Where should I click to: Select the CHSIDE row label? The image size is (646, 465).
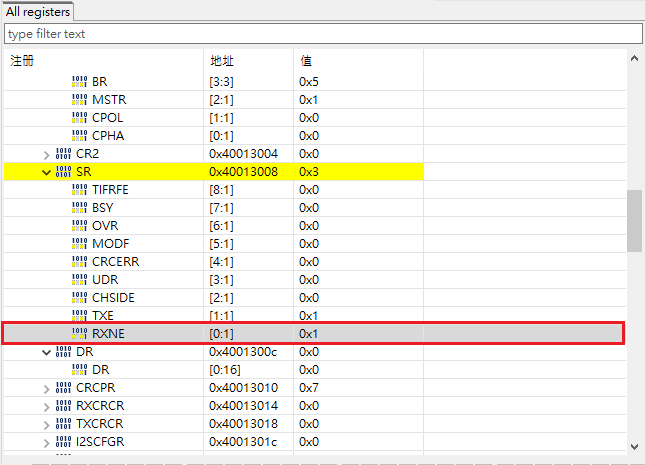[113, 297]
